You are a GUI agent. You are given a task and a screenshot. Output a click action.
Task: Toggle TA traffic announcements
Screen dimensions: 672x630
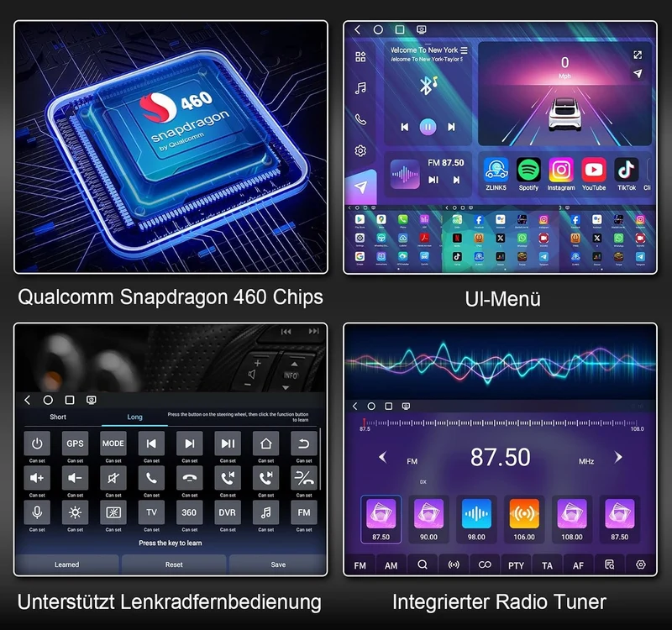click(548, 565)
